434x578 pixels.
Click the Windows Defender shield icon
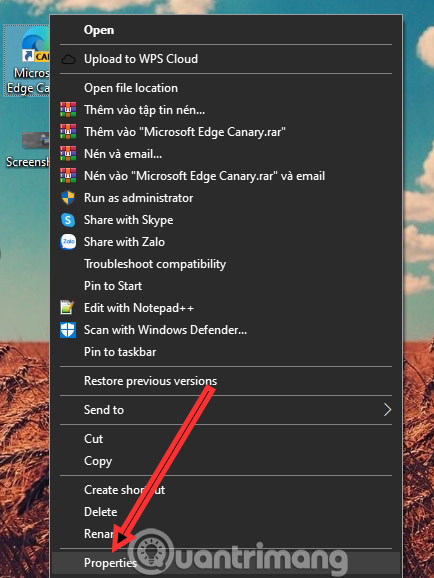(x=68, y=330)
